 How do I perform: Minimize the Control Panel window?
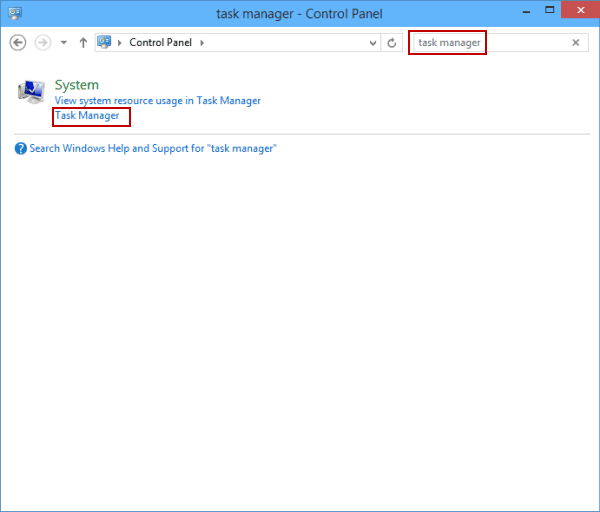(527, 11)
